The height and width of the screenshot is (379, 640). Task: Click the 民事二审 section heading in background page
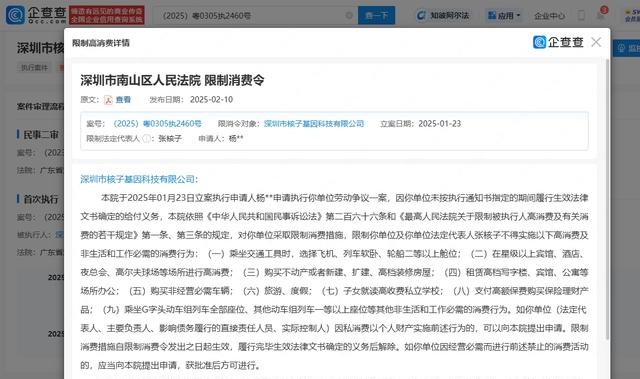41,135
